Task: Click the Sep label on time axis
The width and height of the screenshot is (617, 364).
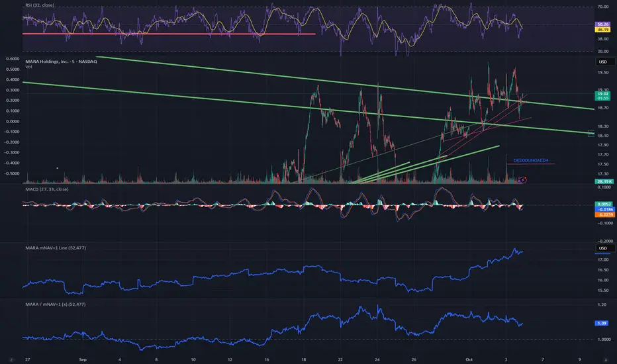Action: tap(83, 359)
